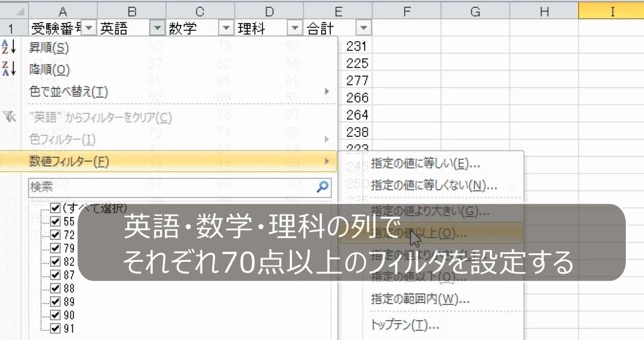This screenshot has width=644, height=340.
Task: Expand arrow beside 数値フィルター(F)
Action: [x=327, y=161]
